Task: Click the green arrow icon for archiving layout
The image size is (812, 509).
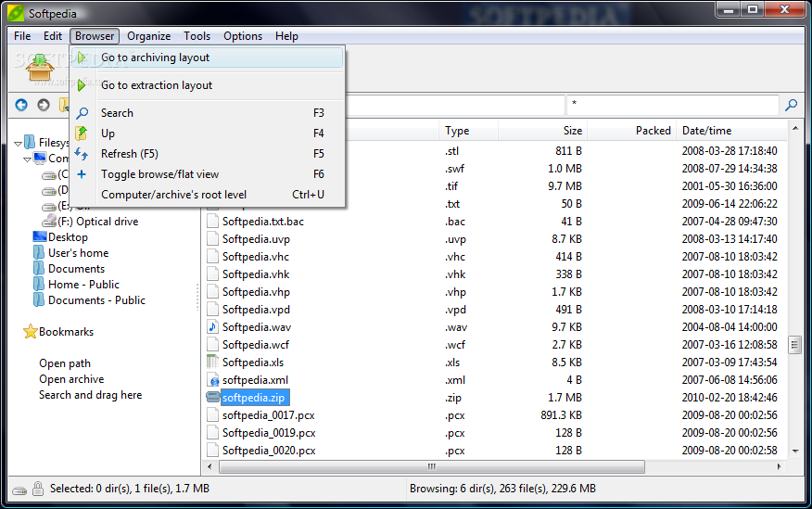Action: [x=82, y=57]
